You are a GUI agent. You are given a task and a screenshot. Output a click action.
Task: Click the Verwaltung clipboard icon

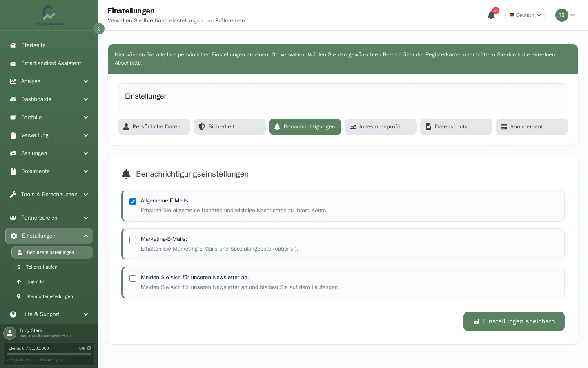coord(13,135)
